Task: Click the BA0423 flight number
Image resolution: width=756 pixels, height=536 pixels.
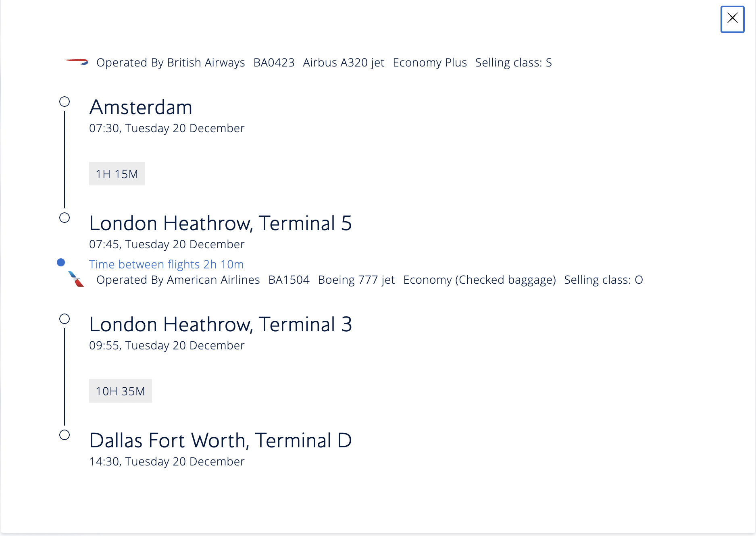Action: point(274,63)
